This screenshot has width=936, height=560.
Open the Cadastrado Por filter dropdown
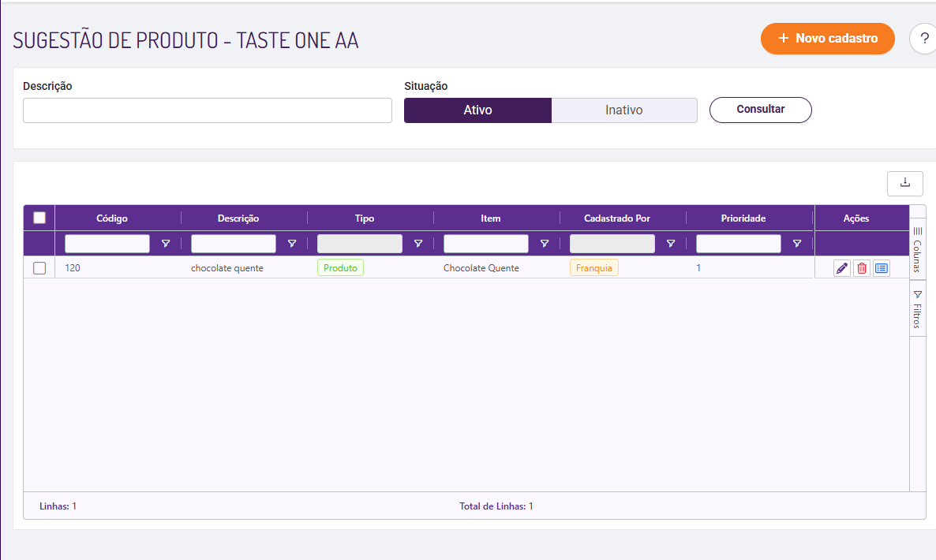[x=612, y=244]
